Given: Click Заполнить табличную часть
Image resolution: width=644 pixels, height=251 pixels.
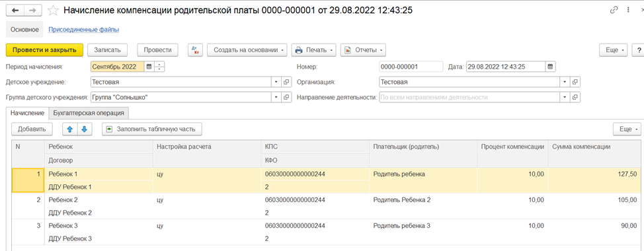Looking at the screenshot, I should coord(152,129).
